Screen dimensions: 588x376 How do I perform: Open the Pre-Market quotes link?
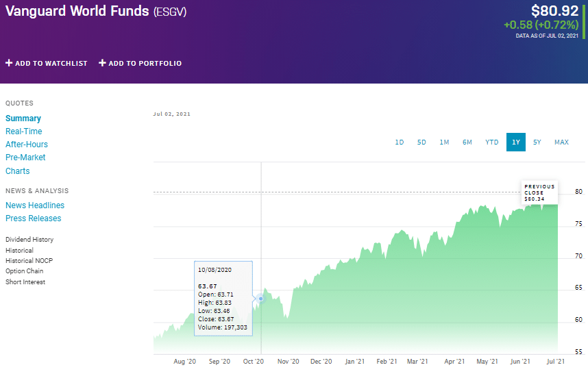pos(25,158)
